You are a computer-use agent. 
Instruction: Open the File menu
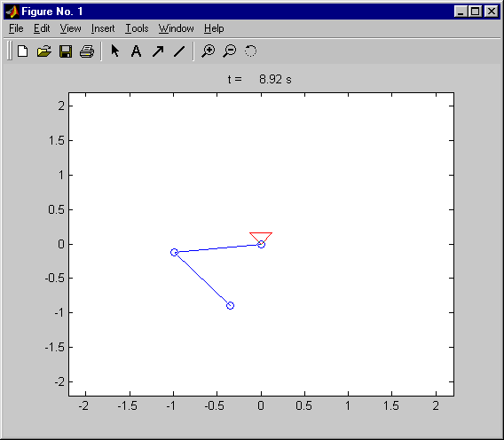16,28
